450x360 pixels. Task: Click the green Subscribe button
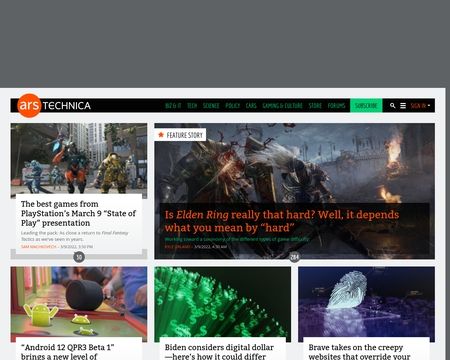click(x=366, y=106)
